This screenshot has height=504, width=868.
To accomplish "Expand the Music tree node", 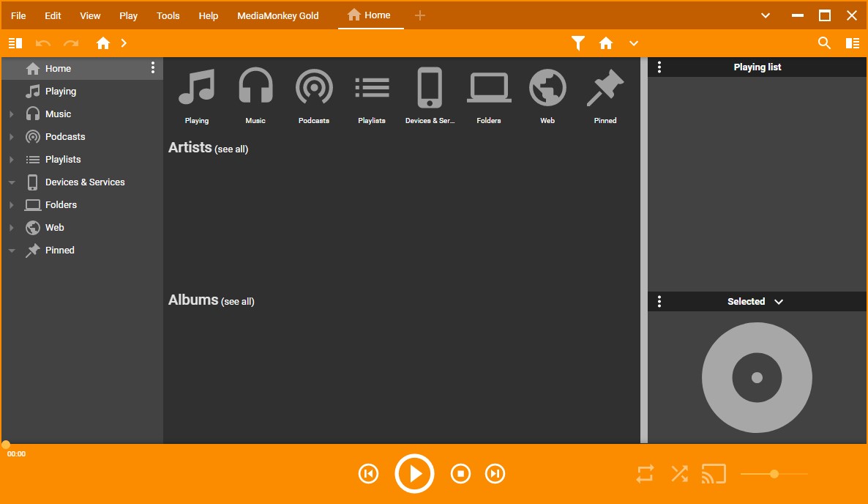I will 12,114.
